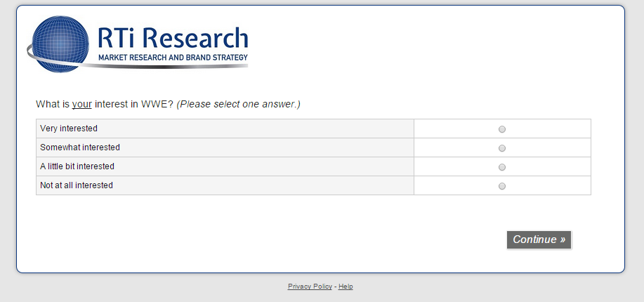Click the word "interest" in the question heading
Image resolution: width=644 pixels, height=302 pixels.
pos(112,105)
